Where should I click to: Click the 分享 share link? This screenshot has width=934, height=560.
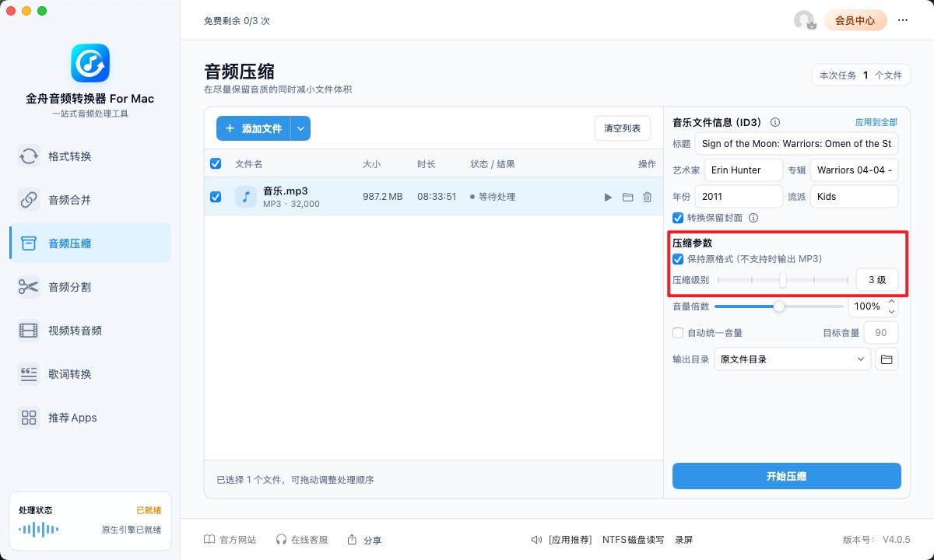point(364,540)
